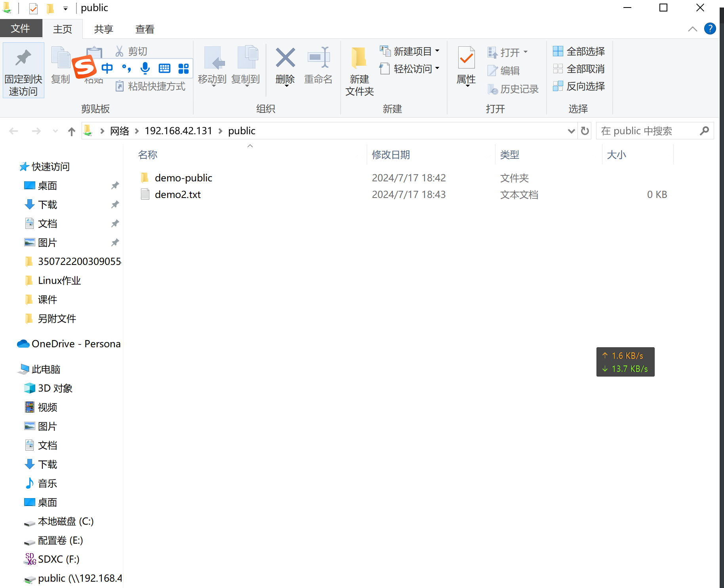Navigate to 192.168.42.131 via breadcrumb
This screenshot has width=724, height=588.
click(x=178, y=131)
